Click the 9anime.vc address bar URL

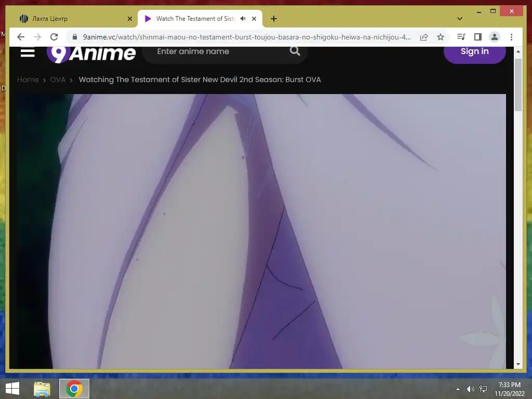pyautogui.click(x=247, y=37)
